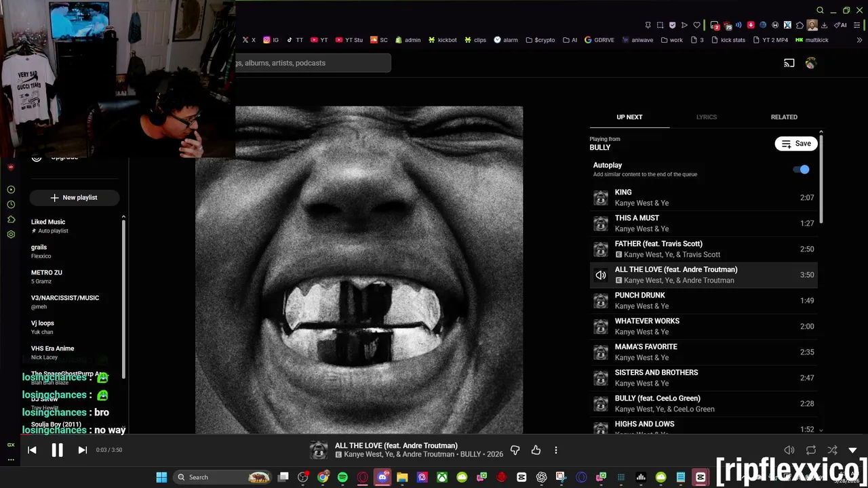Open the Liked Music playlist
This screenshot has width=868, height=488.
tap(75, 226)
